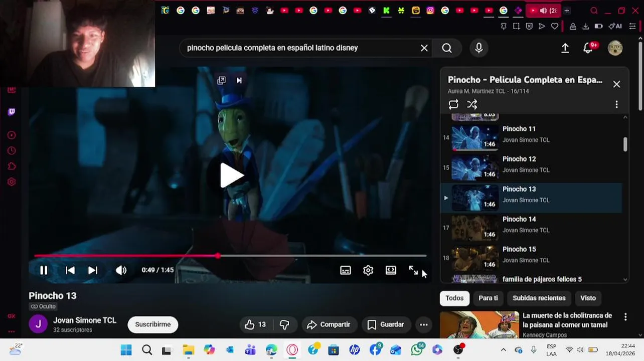The width and height of the screenshot is (644, 361).
Task: Enter fullscreen video mode
Action: click(413, 270)
